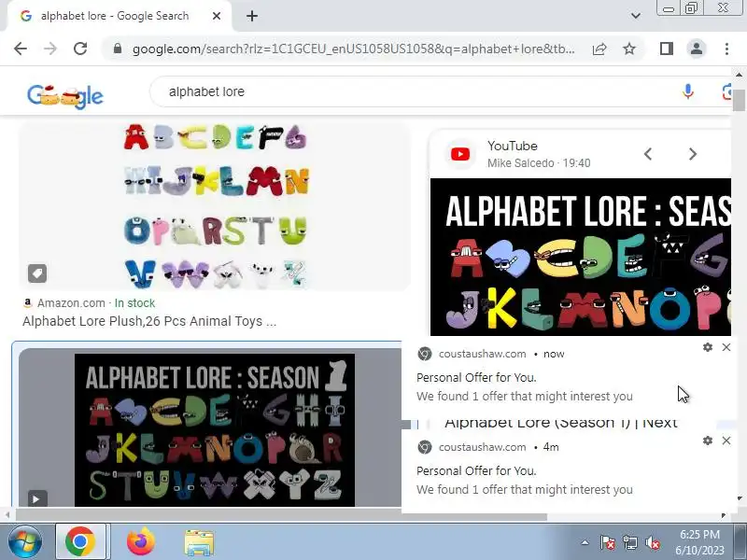Click the video play badge on Season 1 thumbnail
Viewport: 747px width, 560px height.
pyautogui.click(x=37, y=498)
